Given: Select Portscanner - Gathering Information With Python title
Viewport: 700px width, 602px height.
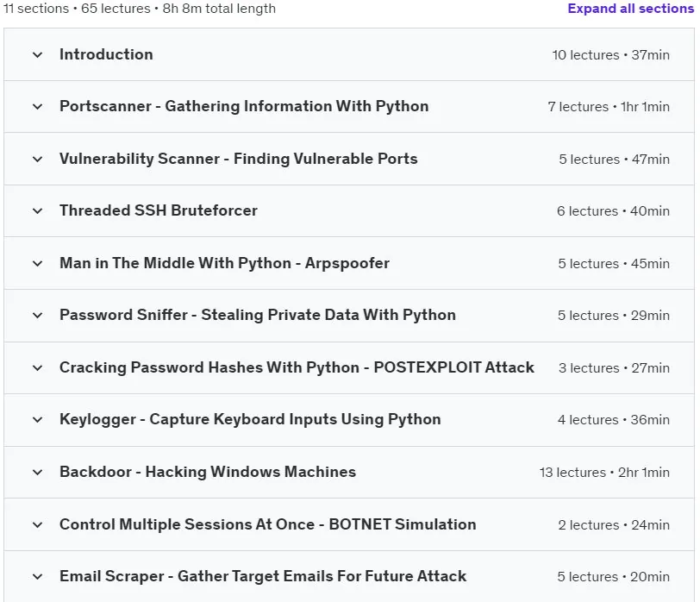Looking at the screenshot, I should (x=244, y=106).
